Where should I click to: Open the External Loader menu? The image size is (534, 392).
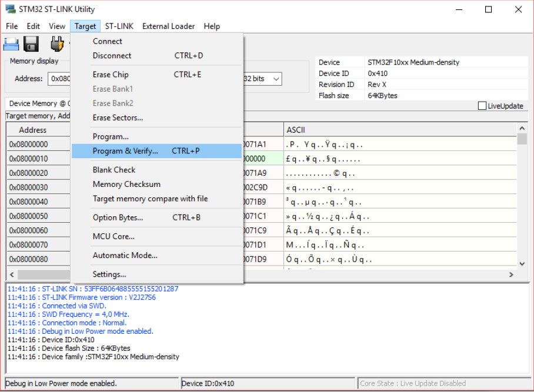click(x=169, y=26)
